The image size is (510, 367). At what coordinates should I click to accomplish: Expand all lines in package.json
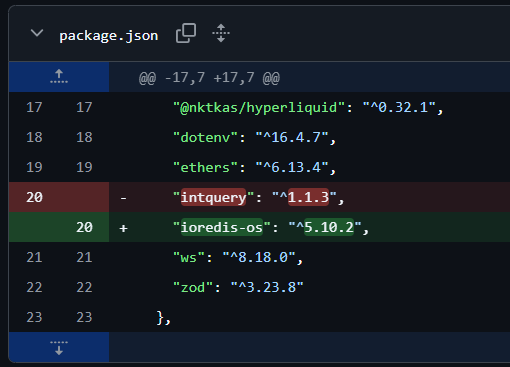[221, 33]
